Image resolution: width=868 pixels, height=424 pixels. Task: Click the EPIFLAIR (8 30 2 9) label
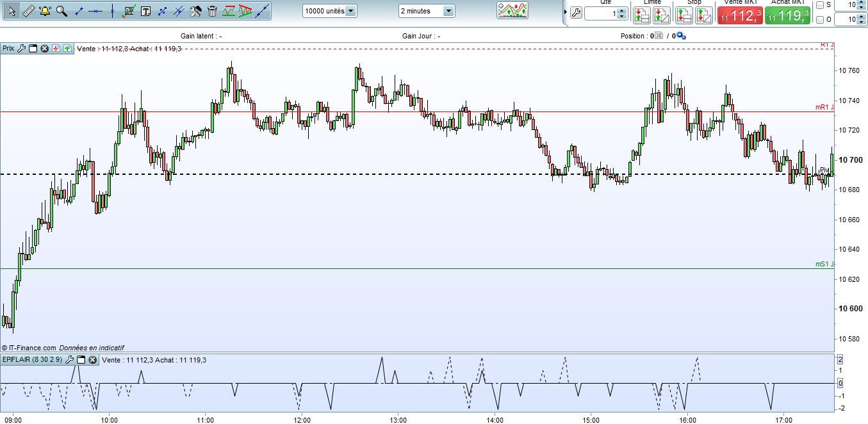click(x=32, y=360)
